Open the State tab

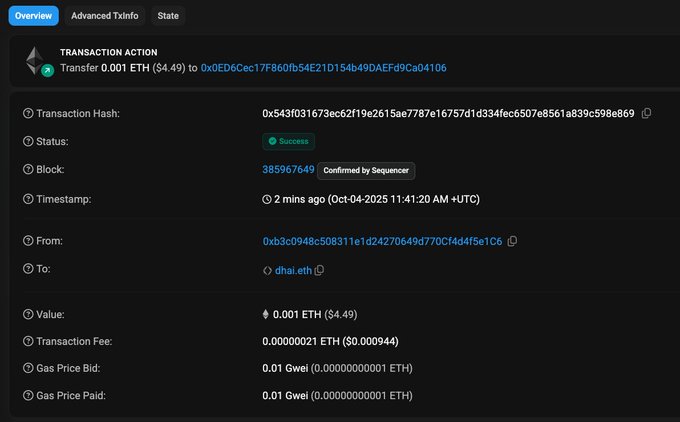pyautogui.click(x=168, y=16)
